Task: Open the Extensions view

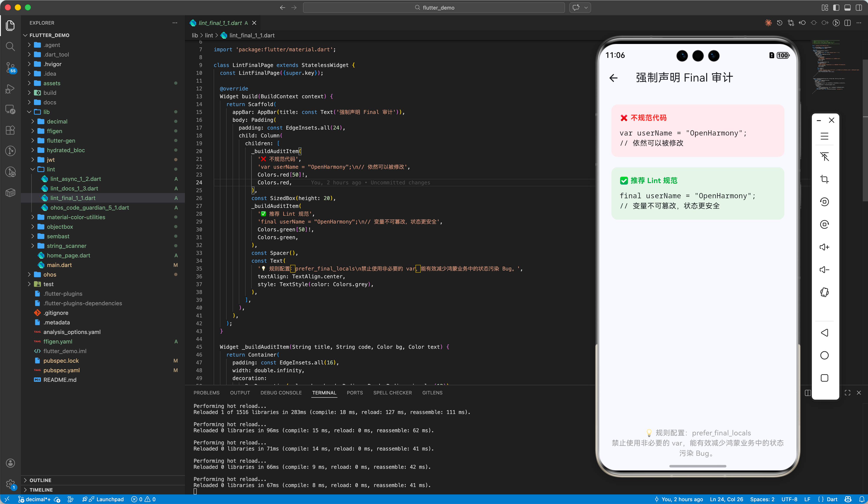Action: (x=10, y=130)
